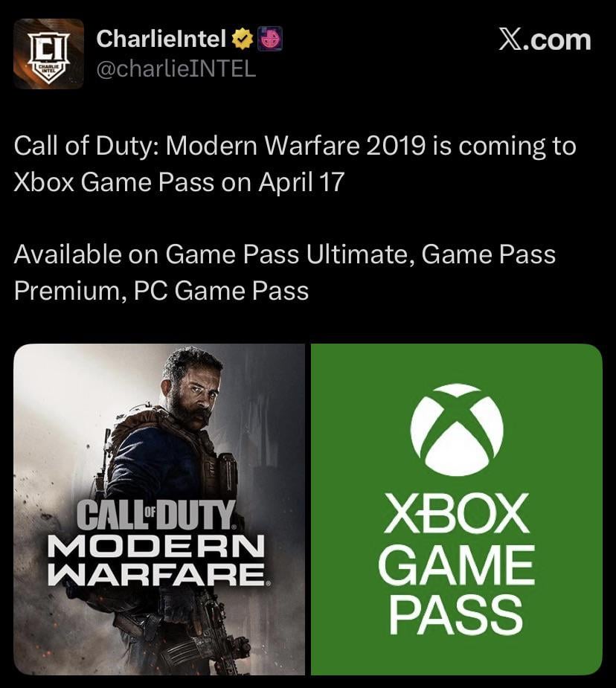Open the Modern Warfare cover art image
The width and height of the screenshot is (616, 688).
click(x=159, y=509)
